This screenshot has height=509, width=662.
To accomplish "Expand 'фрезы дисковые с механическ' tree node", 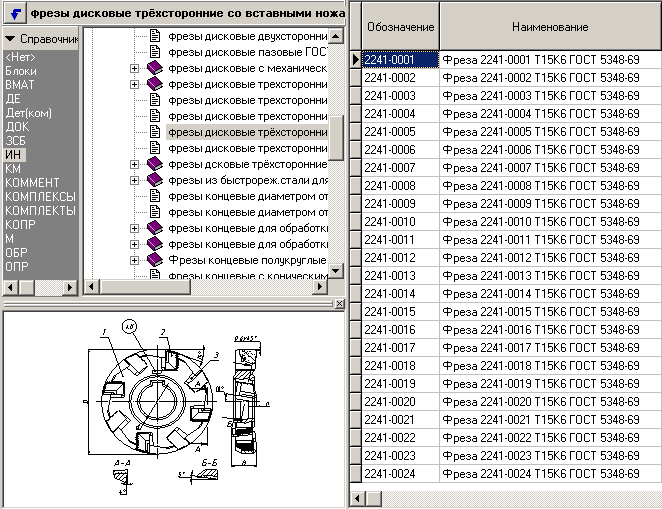I will pyautogui.click(x=135, y=68).
